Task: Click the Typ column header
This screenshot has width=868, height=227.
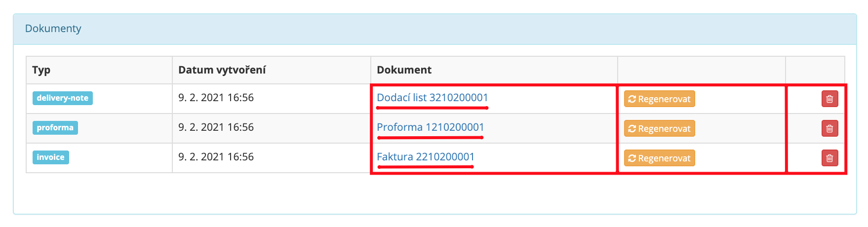Action: coord(41,70)
